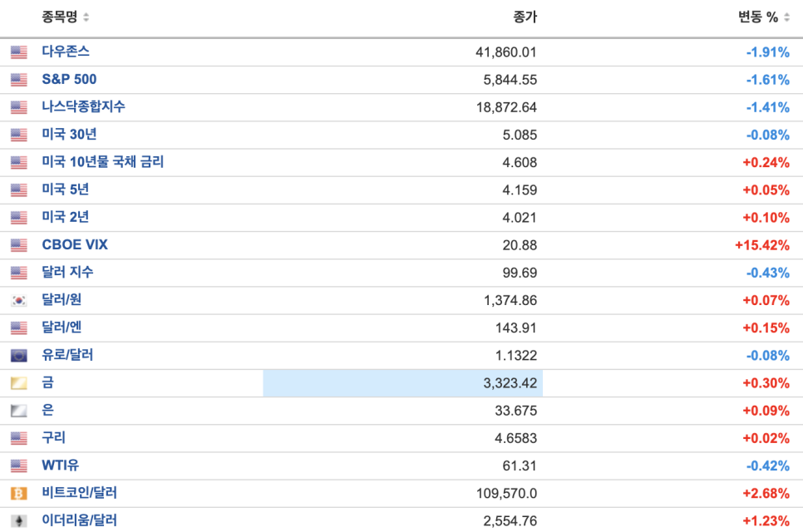Click the Nasdaq value 18,872.64

pyautogui.click(x=506, y=107)
